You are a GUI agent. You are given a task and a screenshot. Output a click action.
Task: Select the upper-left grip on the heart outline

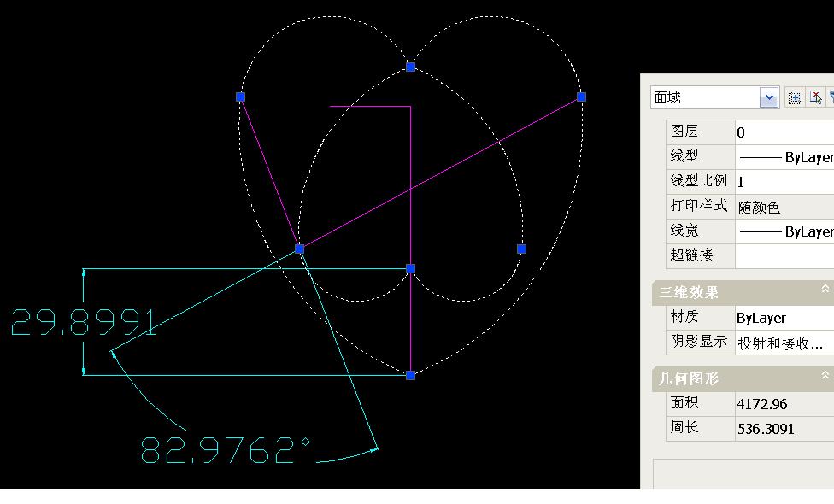click(x=240, y=97)
